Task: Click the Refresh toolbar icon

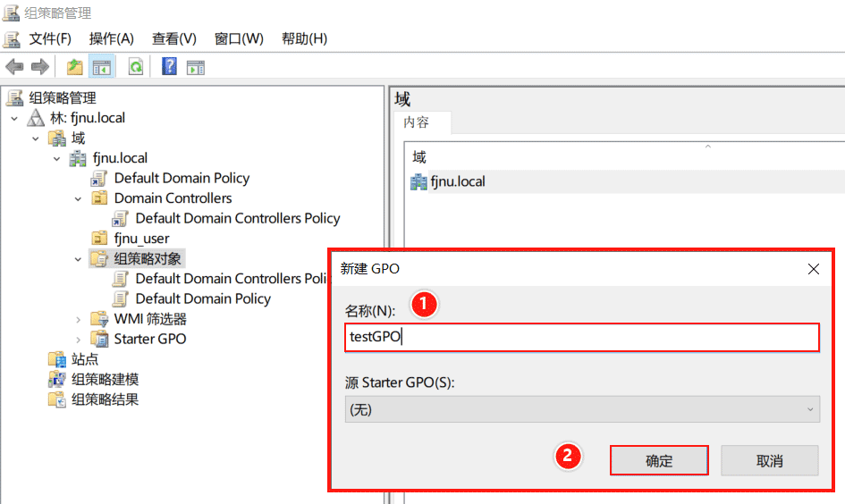Action: click(136, 67)
